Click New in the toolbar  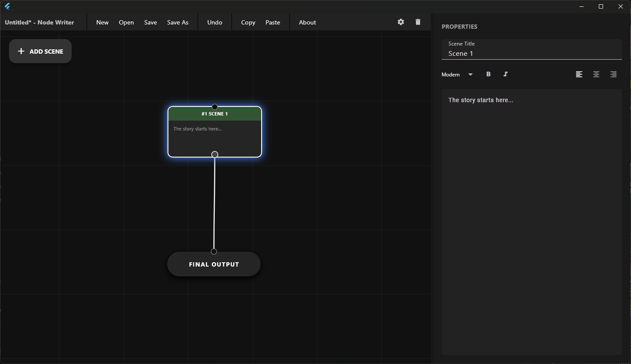[102, 22]
